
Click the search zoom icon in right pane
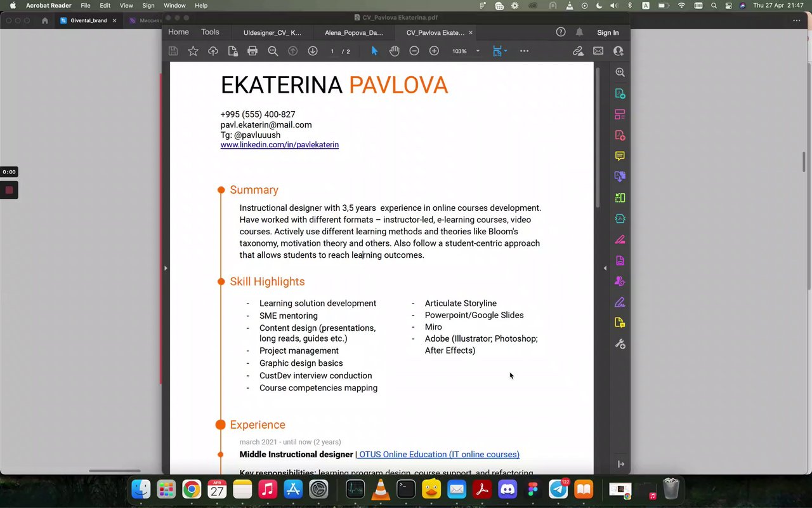[620, 72]
